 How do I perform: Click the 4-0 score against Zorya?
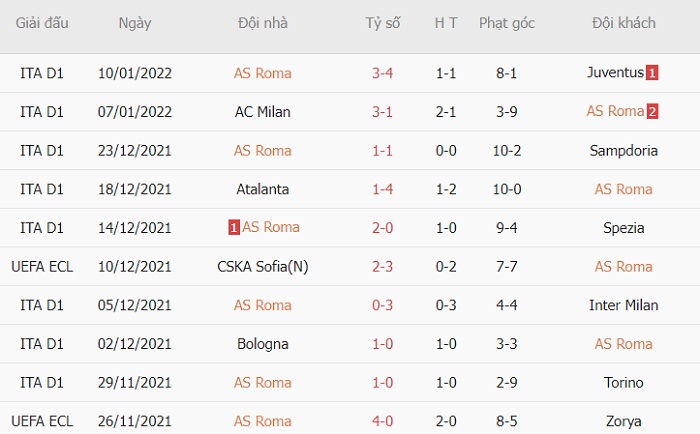coord(383,421)
